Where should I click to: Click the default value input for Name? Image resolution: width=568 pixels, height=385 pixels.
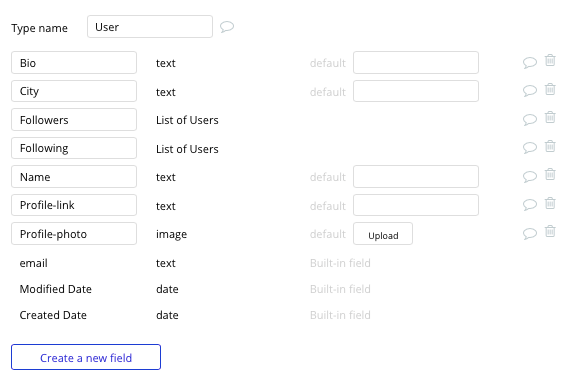(x=416, y=176)
